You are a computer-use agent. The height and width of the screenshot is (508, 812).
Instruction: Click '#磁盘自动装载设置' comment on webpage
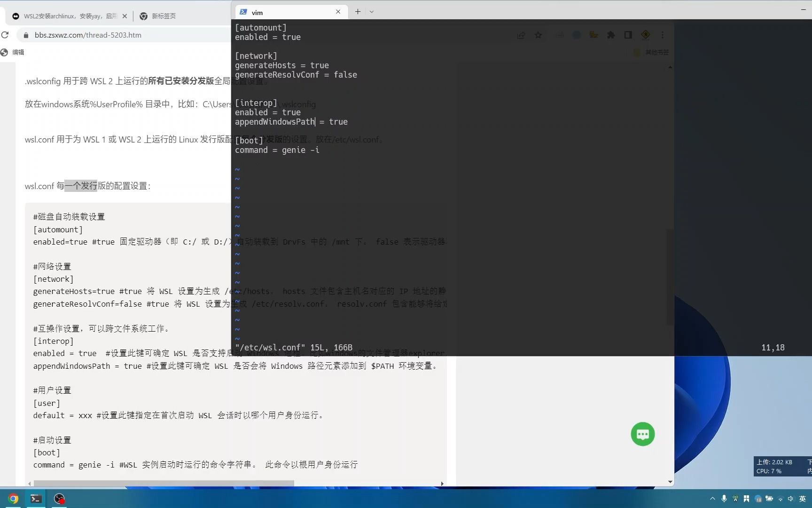(x=69, y=217)
